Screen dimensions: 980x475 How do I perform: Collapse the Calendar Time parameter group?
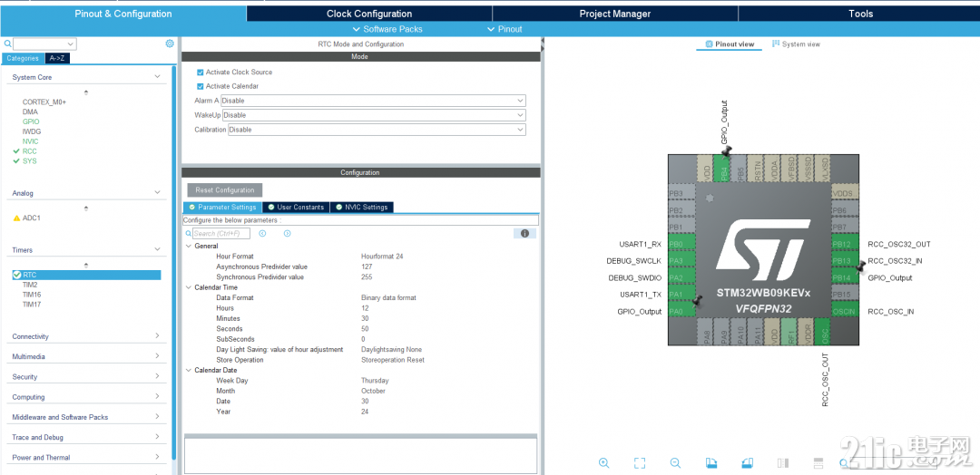[189, 287]
